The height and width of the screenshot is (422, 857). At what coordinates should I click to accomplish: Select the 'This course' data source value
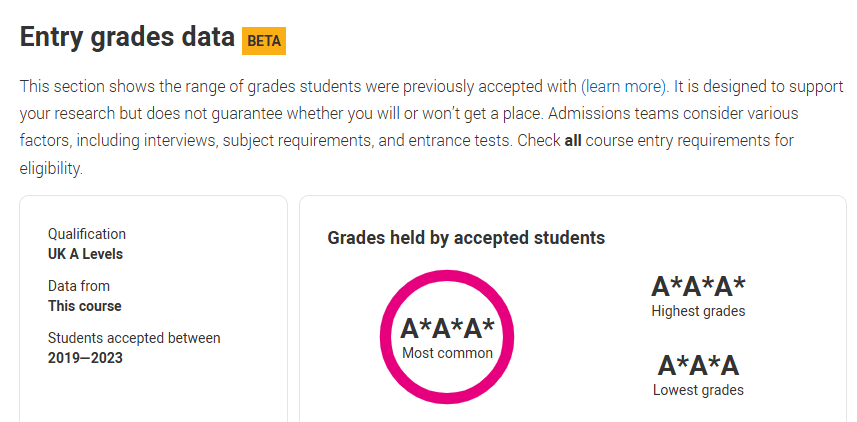[85, 306]
